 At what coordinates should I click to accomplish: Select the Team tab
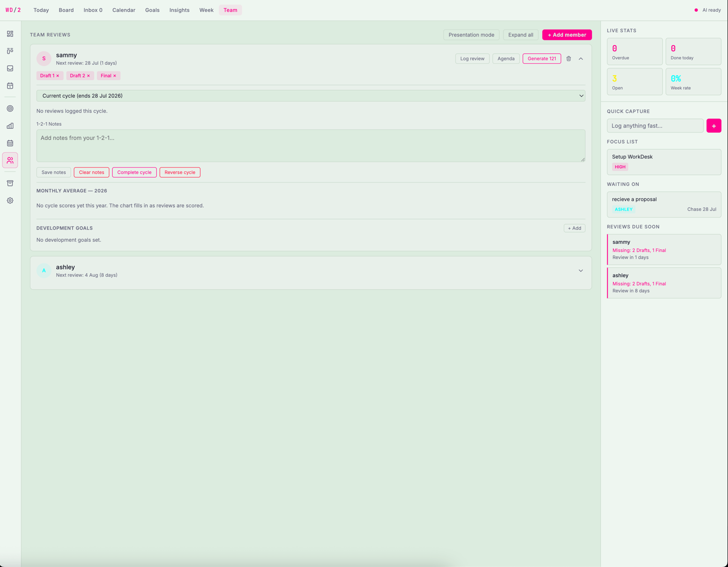(231, 10)
